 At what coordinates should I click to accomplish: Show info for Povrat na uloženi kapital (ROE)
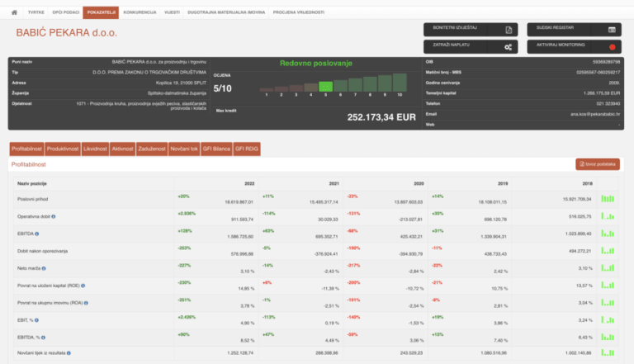click(84, 285)
